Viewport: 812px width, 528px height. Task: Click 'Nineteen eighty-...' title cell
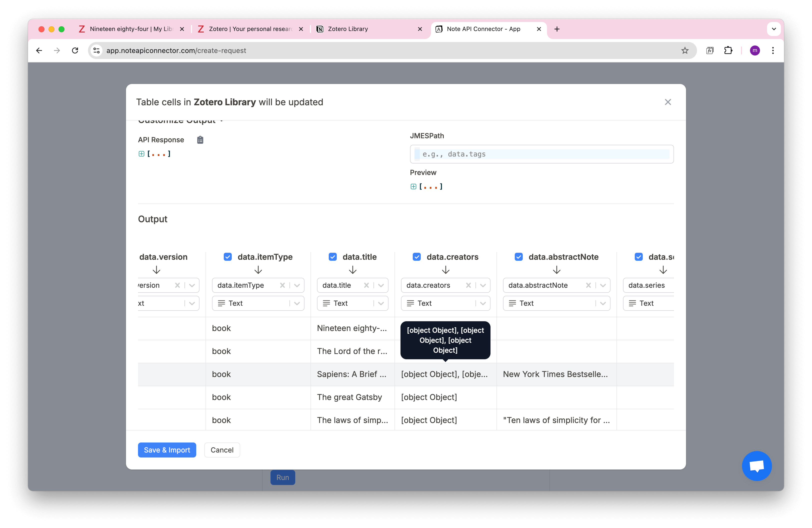pos(352,328)
